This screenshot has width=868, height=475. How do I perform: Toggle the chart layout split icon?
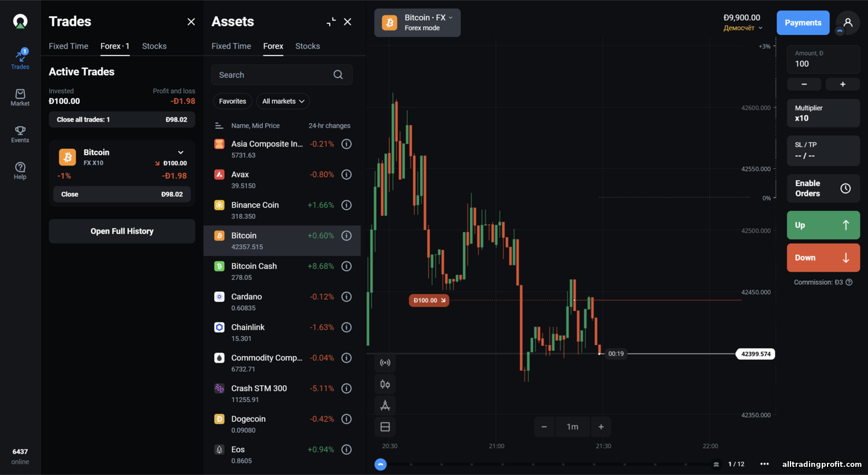coord(385,427)
